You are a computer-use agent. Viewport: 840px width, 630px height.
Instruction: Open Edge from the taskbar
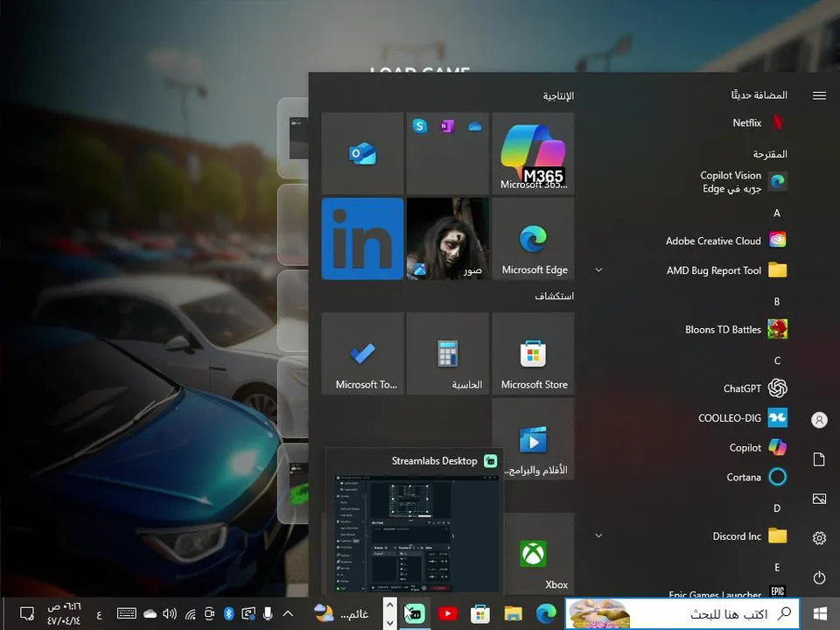point(546,613)
